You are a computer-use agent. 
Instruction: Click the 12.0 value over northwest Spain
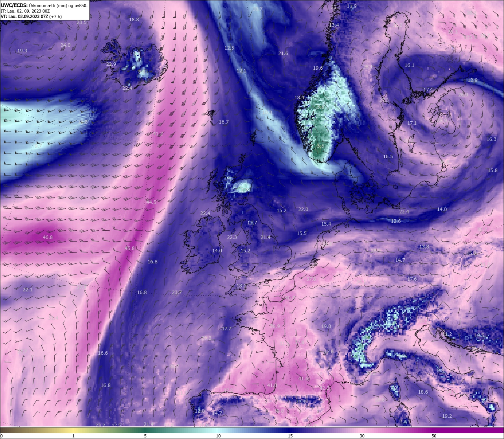point(200,411)
